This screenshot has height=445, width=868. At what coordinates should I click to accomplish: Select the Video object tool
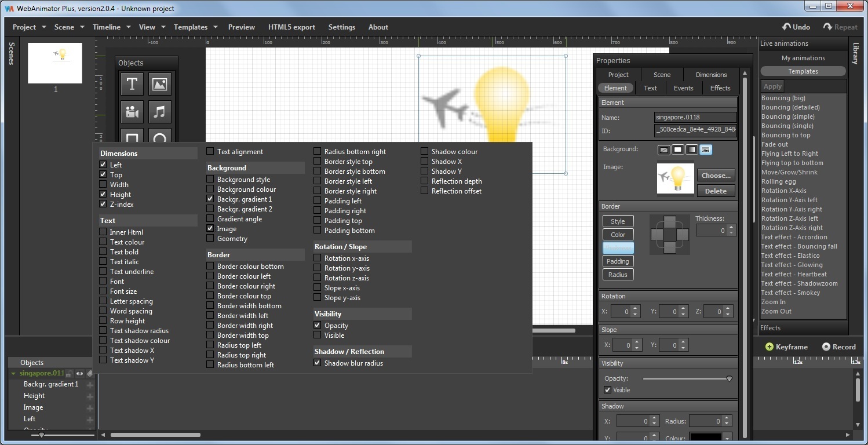(132, 112)
